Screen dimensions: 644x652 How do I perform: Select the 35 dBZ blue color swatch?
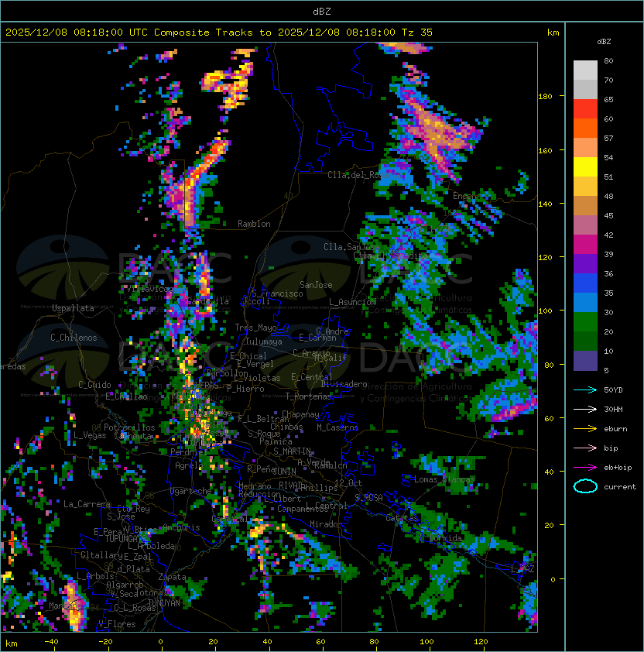pyautogui.click(x=585, y=302)
